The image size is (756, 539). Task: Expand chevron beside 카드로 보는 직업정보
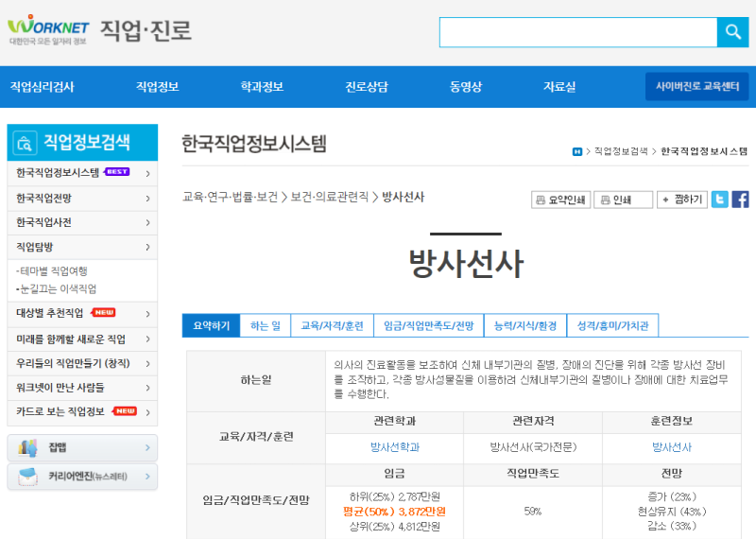[147, 412]
